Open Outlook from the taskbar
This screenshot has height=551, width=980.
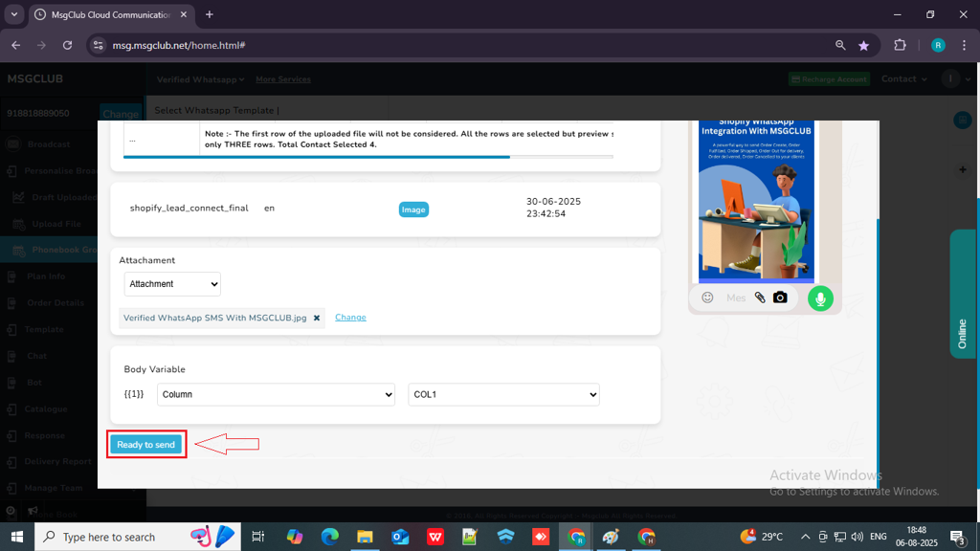click(400, 537)
